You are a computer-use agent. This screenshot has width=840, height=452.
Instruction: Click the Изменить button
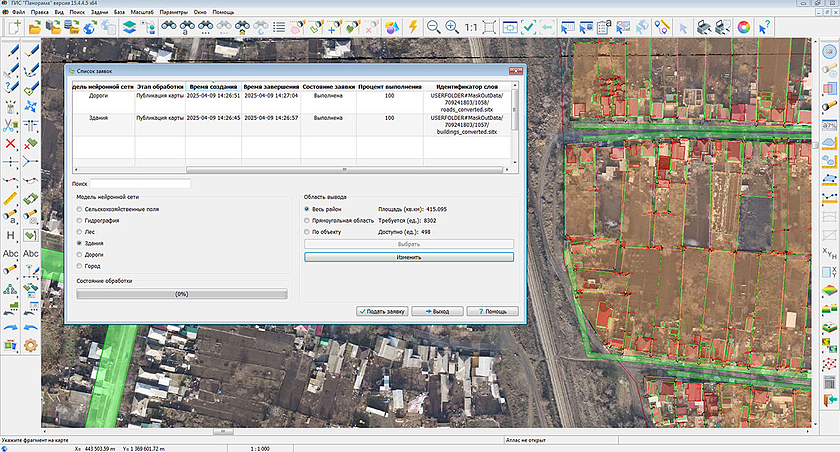[409, 257]
